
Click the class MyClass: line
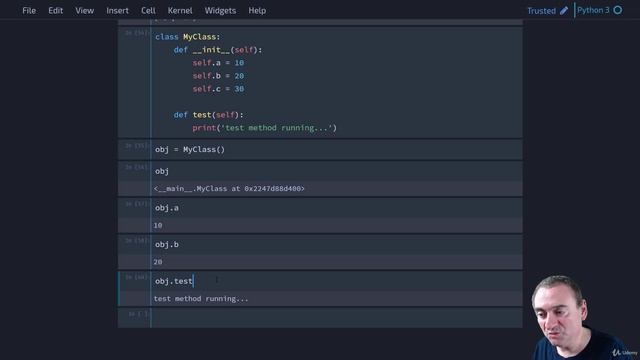click(187, 37)
